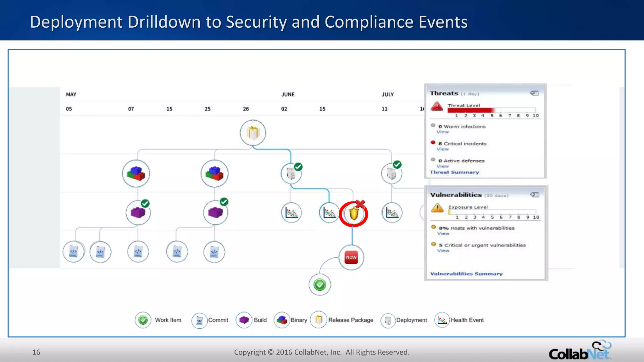Screen dimensions: 644x362
Task: Select the first commit node on far left
Action: click(74, 252)
